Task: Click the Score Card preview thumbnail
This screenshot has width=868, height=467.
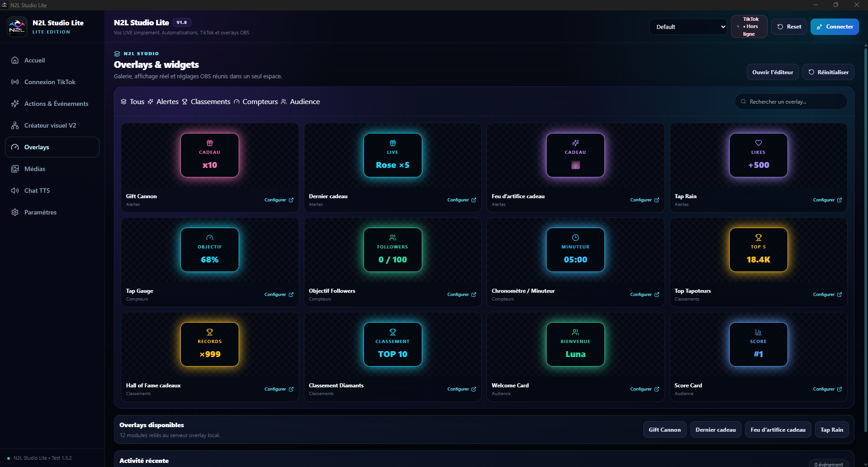Action: [759, 344]
